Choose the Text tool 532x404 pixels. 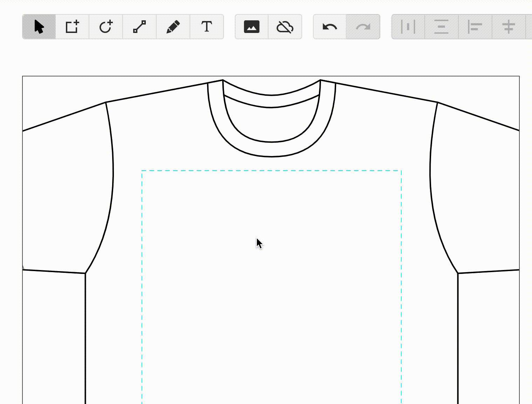pyautogui.click(x=207, y=27)
